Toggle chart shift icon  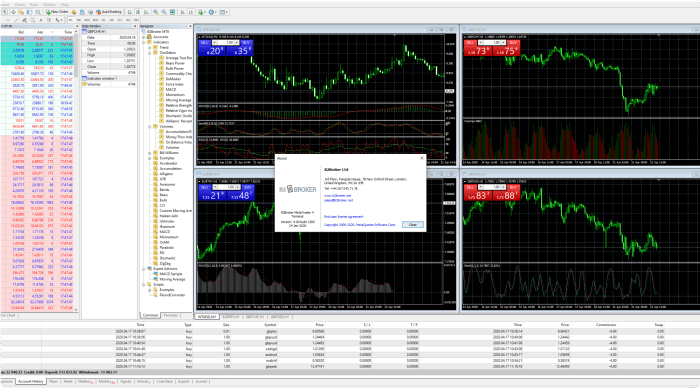[x=191, y=12]
